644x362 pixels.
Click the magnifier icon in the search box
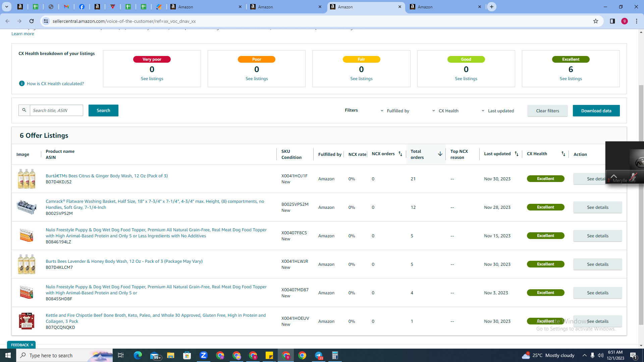click(x=24, y=110)
